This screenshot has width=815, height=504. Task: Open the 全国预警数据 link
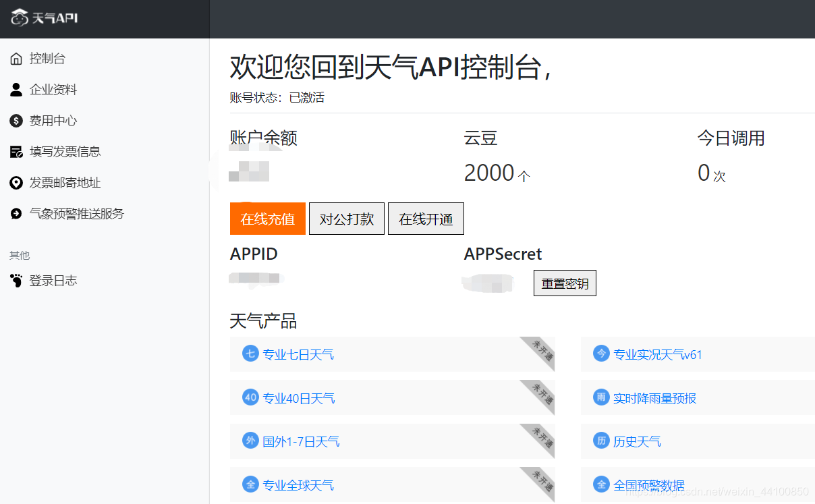coord(649,484)
